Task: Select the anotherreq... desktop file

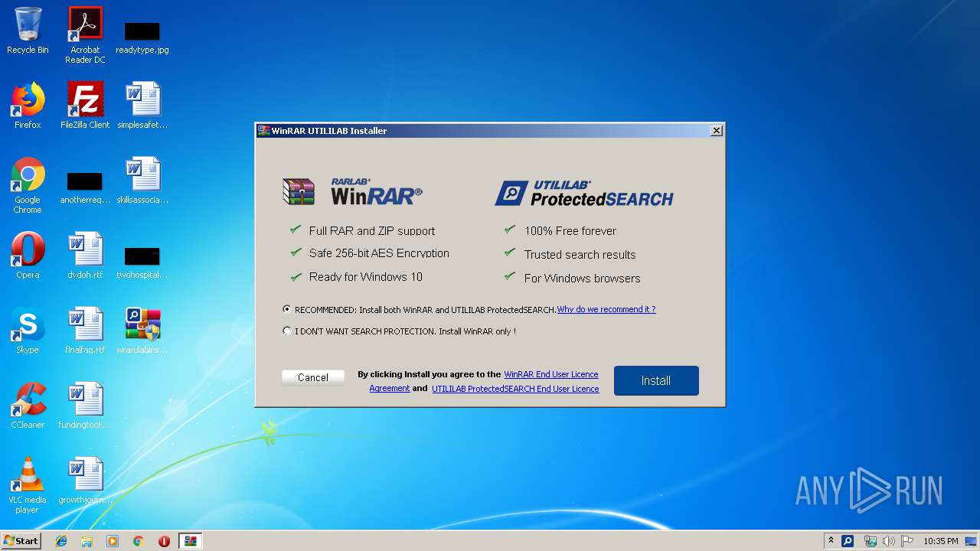Action: click(85, 187)
